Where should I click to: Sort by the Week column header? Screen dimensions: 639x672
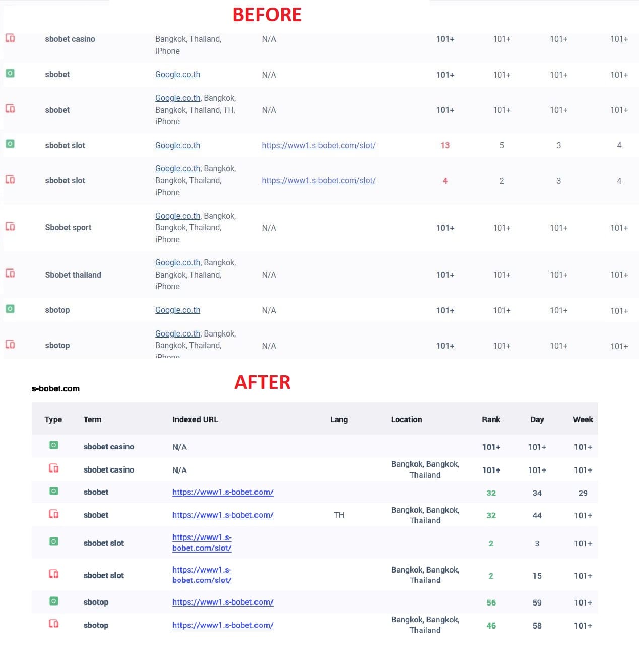pyautogui.click(x=583, y=420)
